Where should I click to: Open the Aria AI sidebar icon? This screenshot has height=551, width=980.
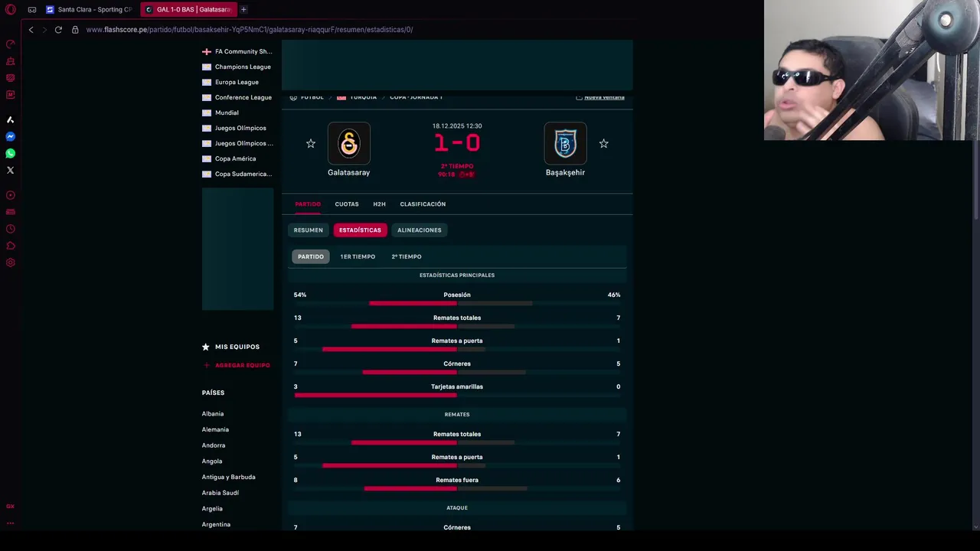(11, 120)
